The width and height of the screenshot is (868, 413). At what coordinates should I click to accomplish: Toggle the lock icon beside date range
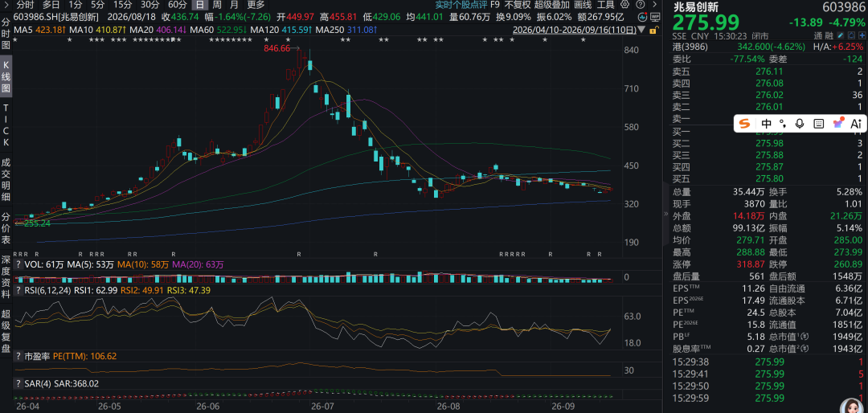(654, 28)
